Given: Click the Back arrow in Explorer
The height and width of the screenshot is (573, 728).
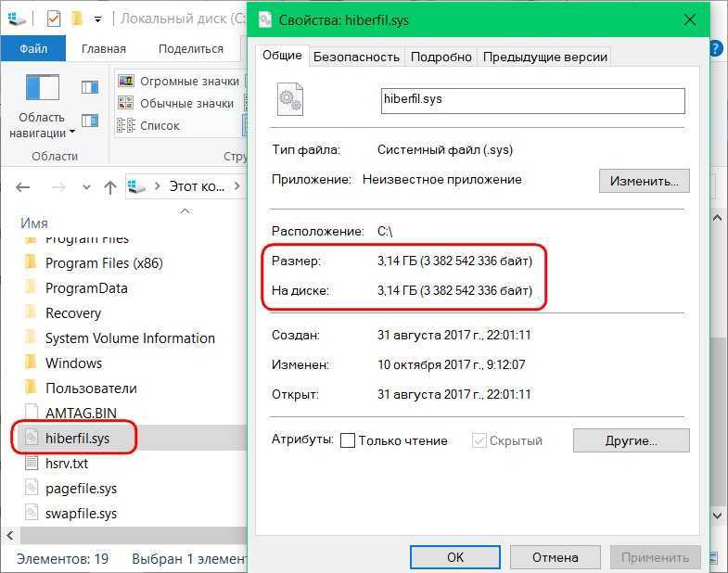Looking at the screenshot, I should pos(23,187).
